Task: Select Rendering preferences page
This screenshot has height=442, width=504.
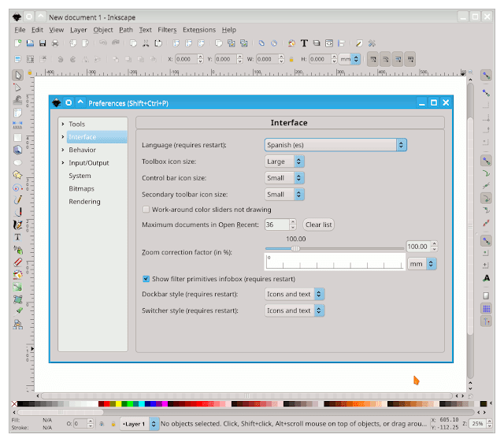Action: coord(84,202)
